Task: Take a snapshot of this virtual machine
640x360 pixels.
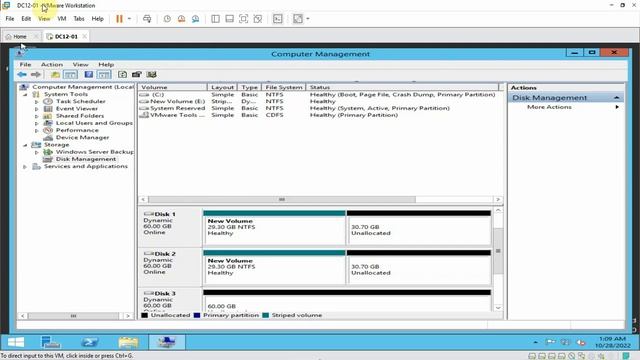Action: pos(167,19)
